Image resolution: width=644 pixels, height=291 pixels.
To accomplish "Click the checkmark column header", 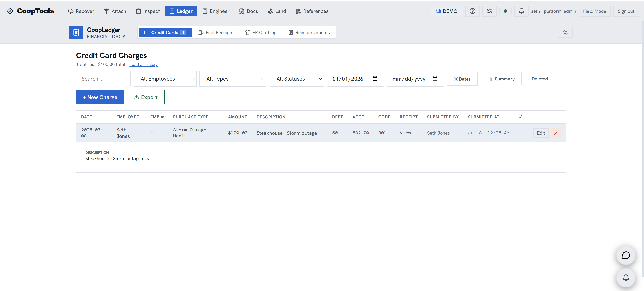I will [x=520, y=117].
